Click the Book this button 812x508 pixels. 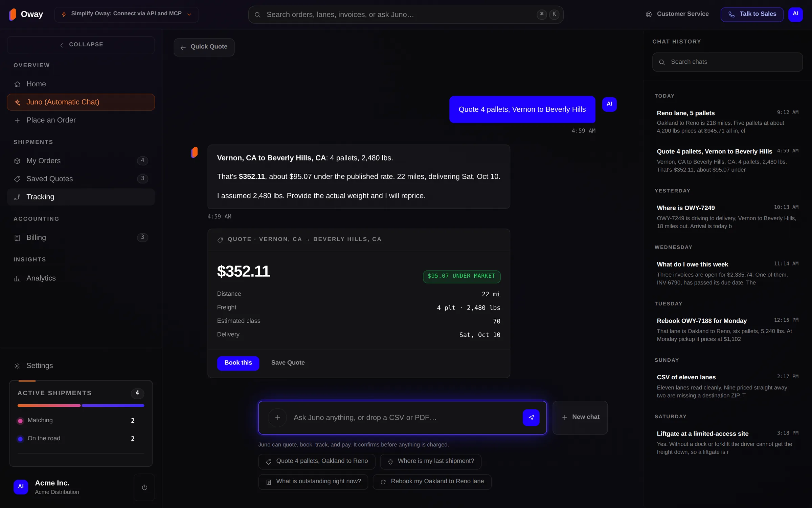[x=238, y=363]
